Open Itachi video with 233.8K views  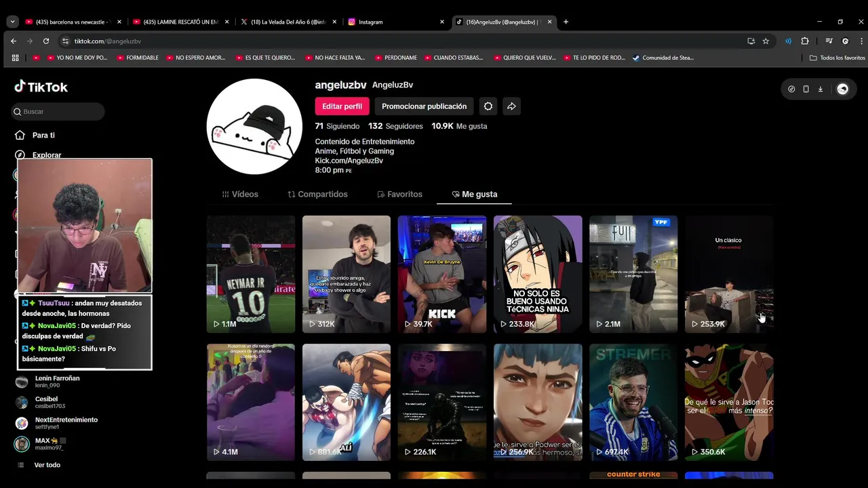pyautogui.click(x=538, y=274)
